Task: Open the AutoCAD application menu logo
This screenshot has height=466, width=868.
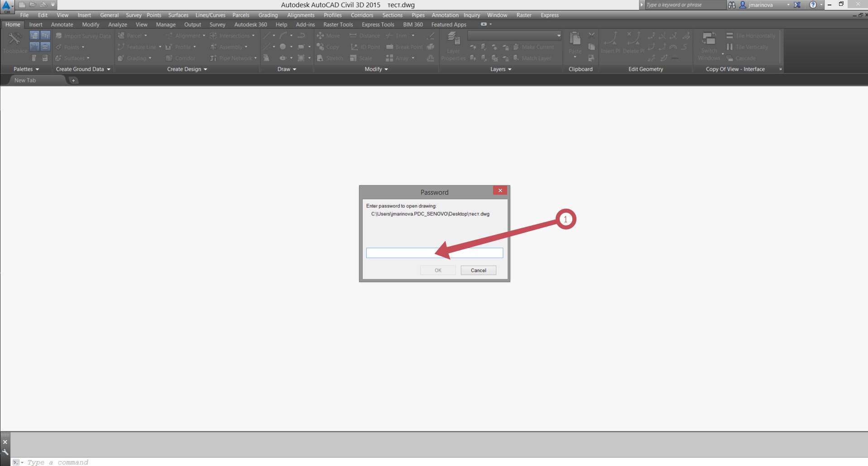Action: (x=7, y=6)
